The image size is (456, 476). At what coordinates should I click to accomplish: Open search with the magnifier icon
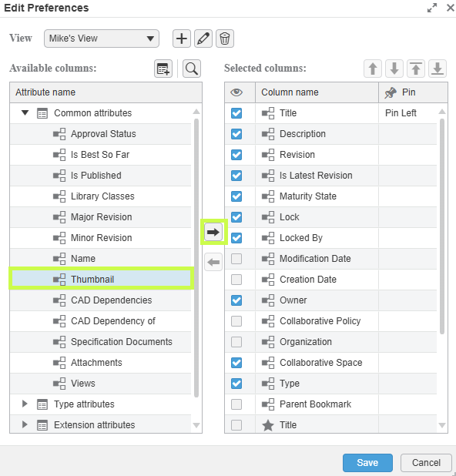coord(192,69)
